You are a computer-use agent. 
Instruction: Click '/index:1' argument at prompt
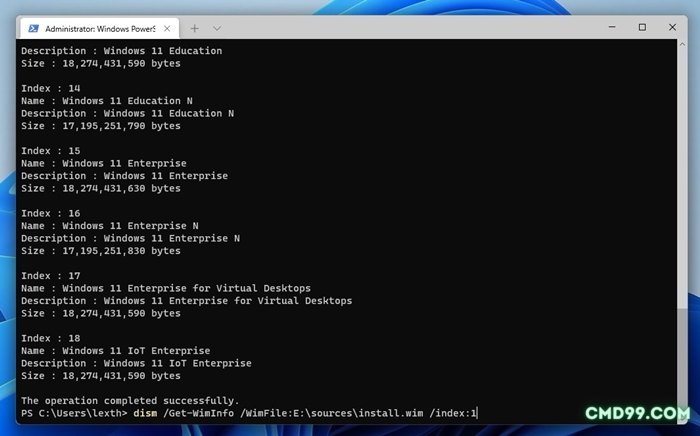click(x=453, y=413)
